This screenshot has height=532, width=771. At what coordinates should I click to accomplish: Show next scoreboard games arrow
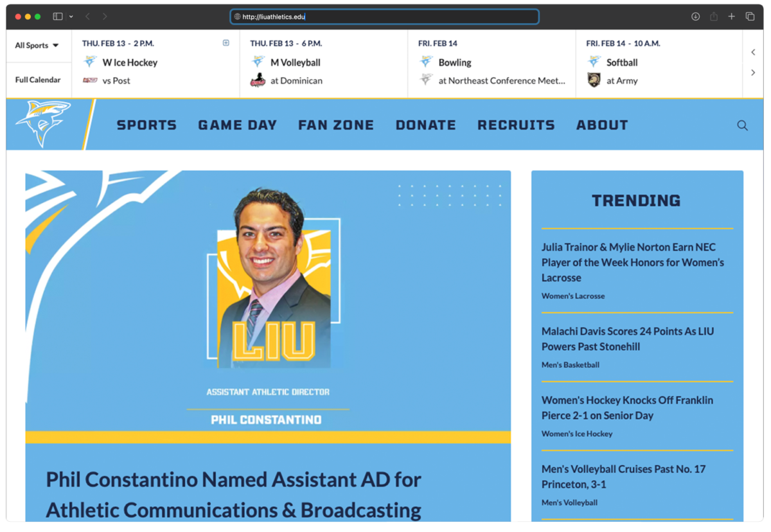(753, 73)
